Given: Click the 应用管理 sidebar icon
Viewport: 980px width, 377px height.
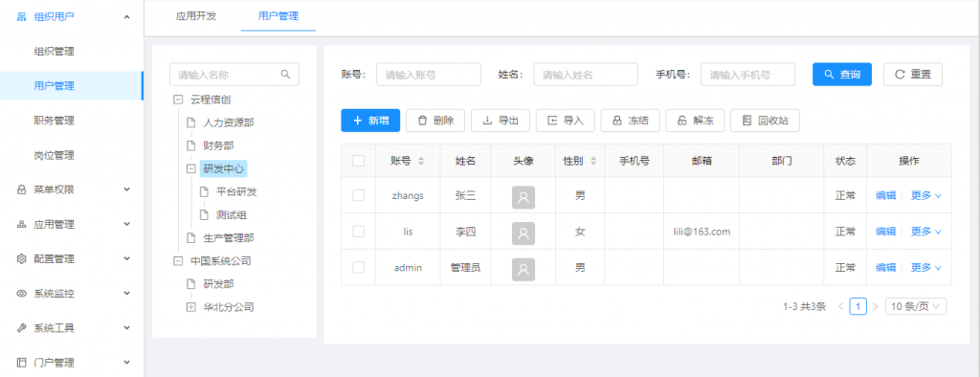Looking at the screenshot, I should (21, 225).
